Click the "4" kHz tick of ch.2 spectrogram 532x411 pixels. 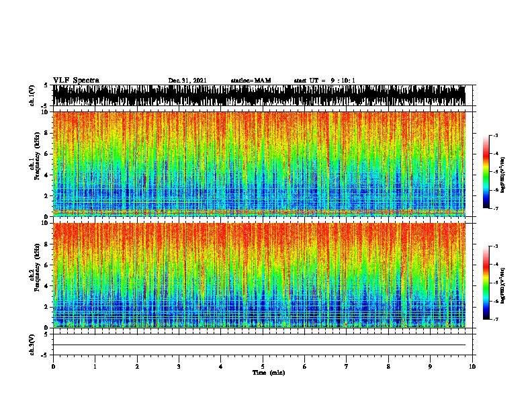47,286
